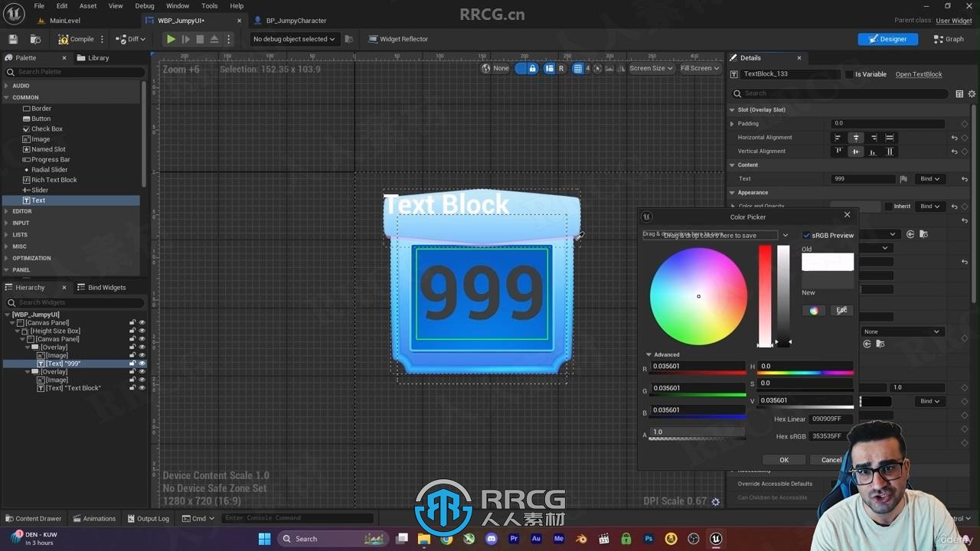Open the Screen Size dropdown
This screenshot has width=980, height=551.
click(651, 68)
